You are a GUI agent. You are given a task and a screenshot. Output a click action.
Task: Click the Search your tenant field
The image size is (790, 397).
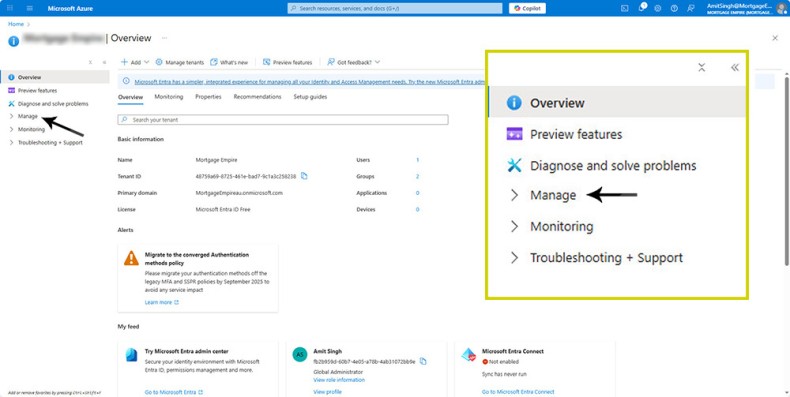283,120
